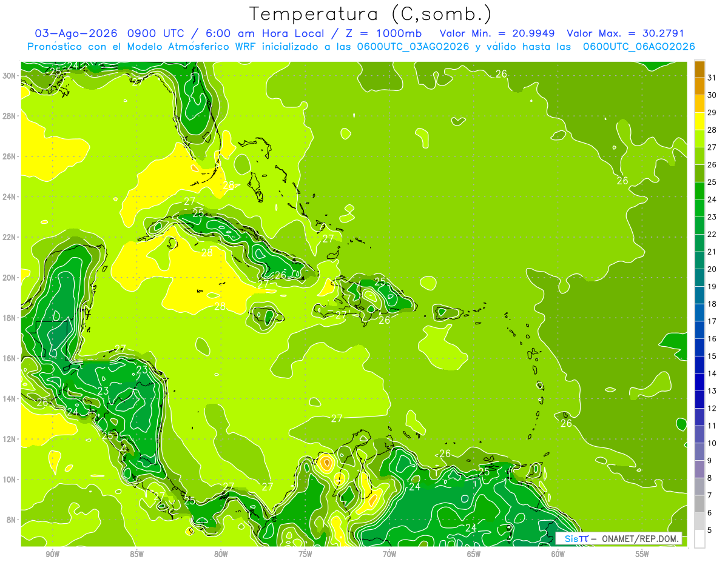Click the "Valor Min. = 20.9949" value
Screen dimensions: 728x562
point(497,33)
